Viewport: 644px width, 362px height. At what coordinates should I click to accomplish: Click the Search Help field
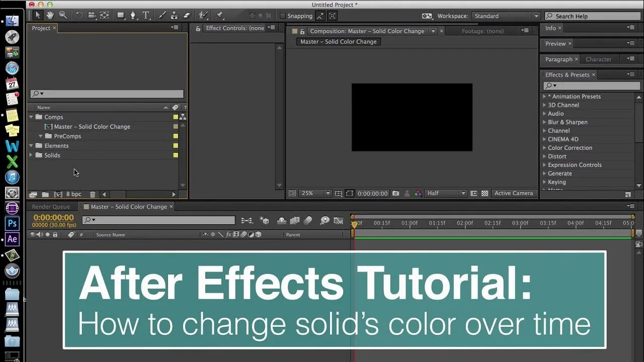(592, 16)
